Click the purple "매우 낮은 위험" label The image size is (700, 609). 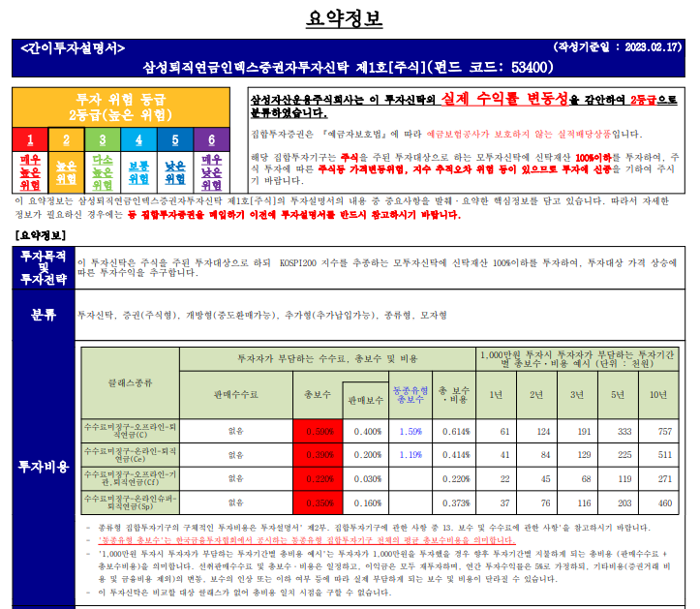tap(212, 172)
